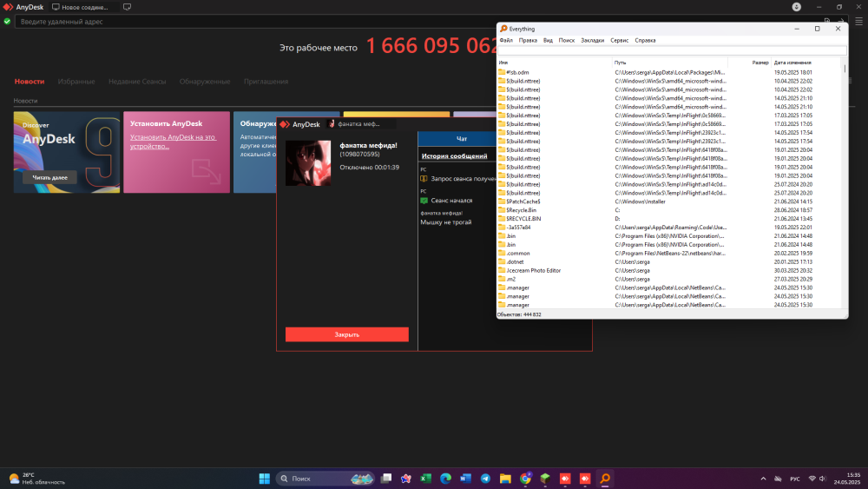Click the Windows Start button
This screenshot has width=868, height=489.
(x=265, y=479)
